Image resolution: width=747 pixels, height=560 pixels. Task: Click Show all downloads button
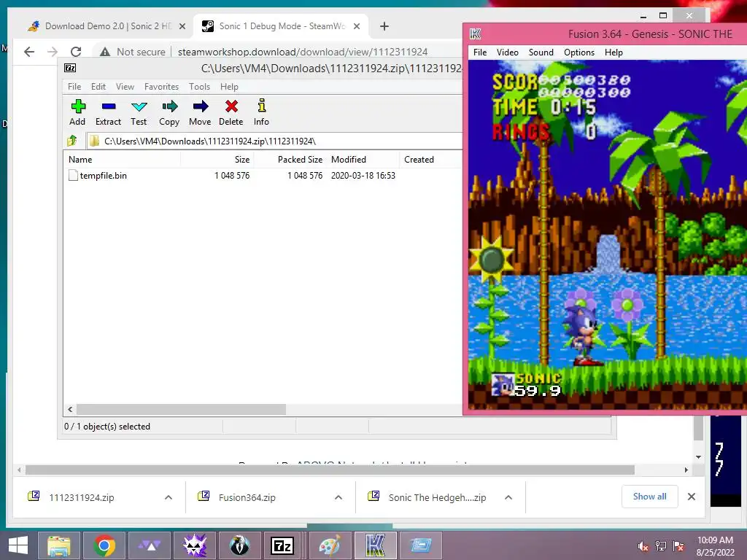point(649,497)
